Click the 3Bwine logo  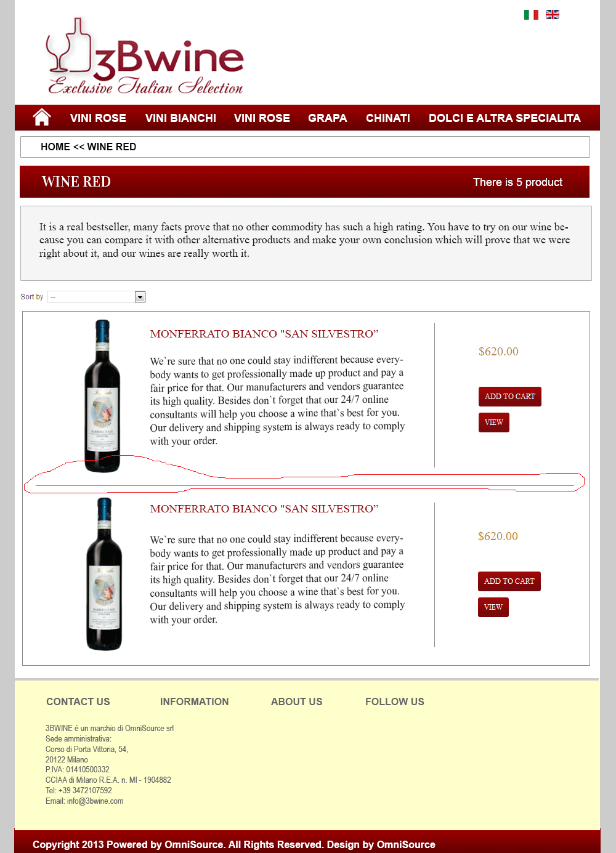pyautogui.click(x=145, y=57)
